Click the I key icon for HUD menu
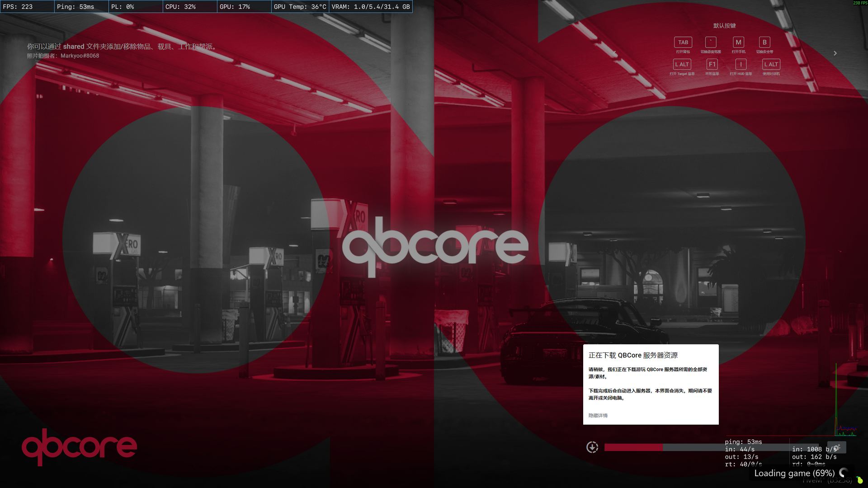Image resolution: width=868 pixels, height=488 pixels. pos(741,65)
